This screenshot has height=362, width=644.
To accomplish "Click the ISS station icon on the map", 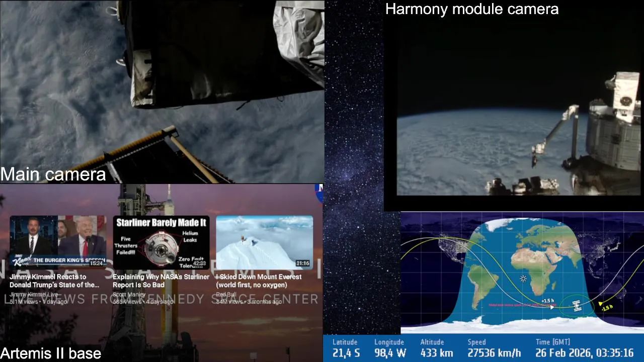I will coord(577,305).
